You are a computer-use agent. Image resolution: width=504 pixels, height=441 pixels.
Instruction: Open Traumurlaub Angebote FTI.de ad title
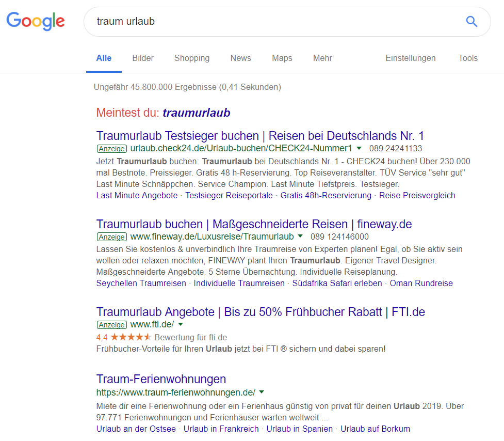(x=261, y=312)
